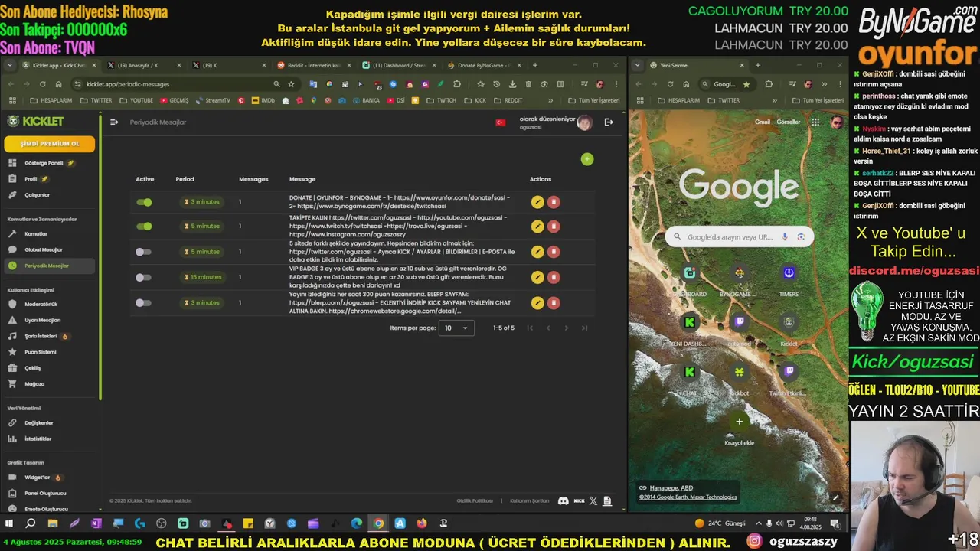
Task: Open the Hanapepe, ABD background credit link
Action: pyautogui.click(x=671, y=488)
